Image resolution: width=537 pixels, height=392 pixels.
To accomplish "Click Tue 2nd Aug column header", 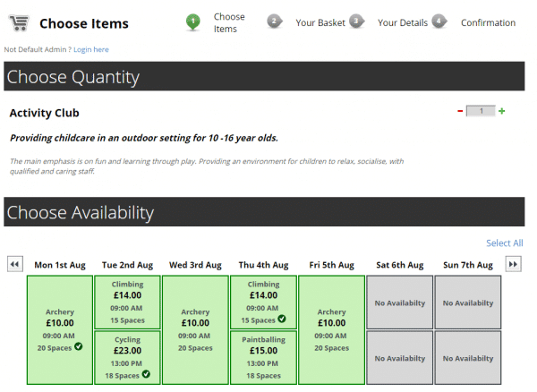I will click(127, 265).
